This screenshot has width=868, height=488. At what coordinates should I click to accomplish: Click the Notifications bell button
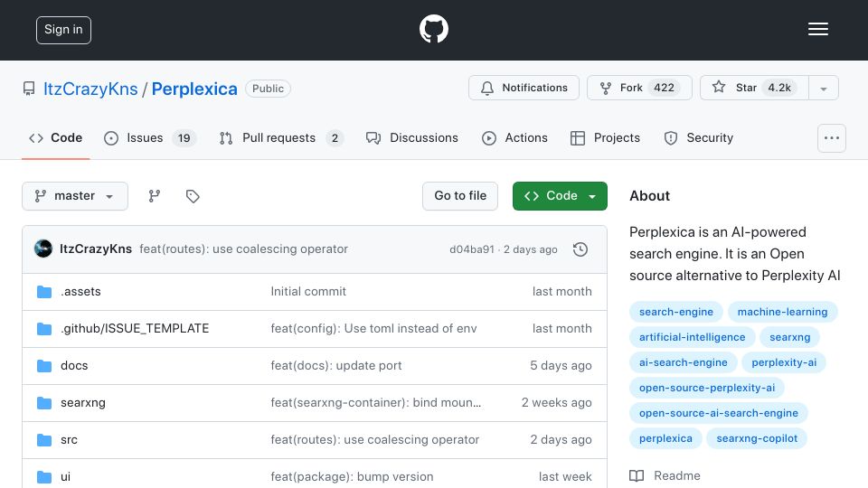524,88
